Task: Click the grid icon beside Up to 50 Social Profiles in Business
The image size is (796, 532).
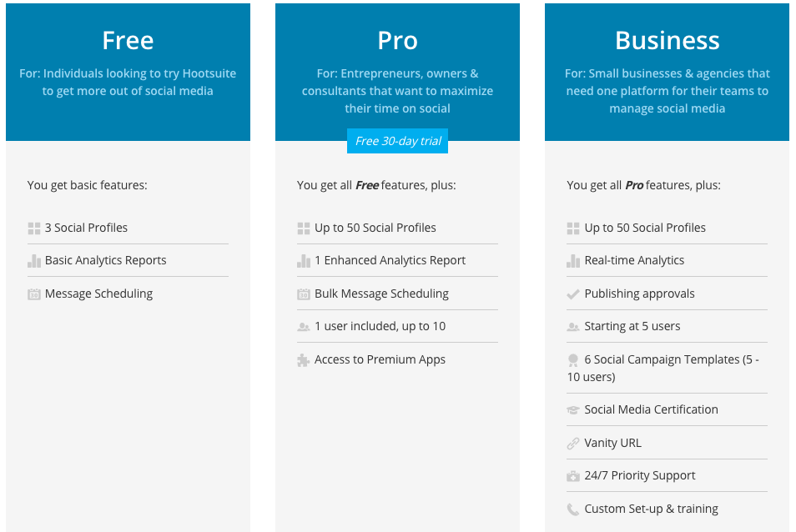Action: click(x=573, y=228)
